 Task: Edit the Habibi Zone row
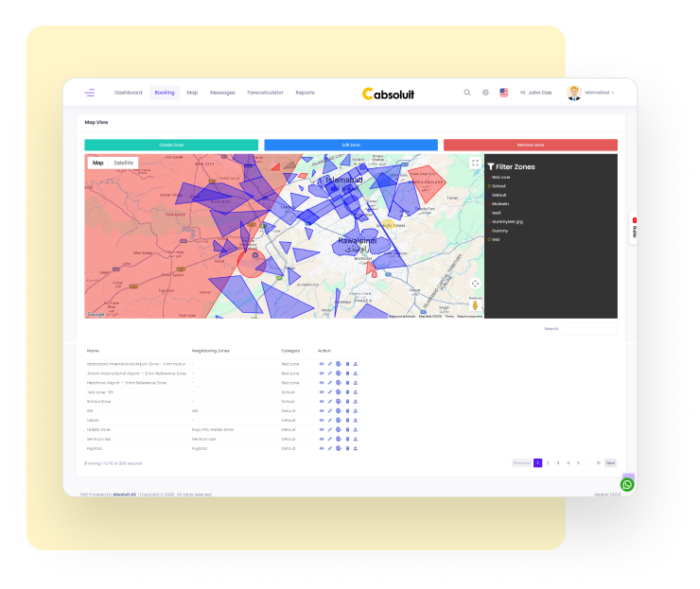[x=330, y=430]
